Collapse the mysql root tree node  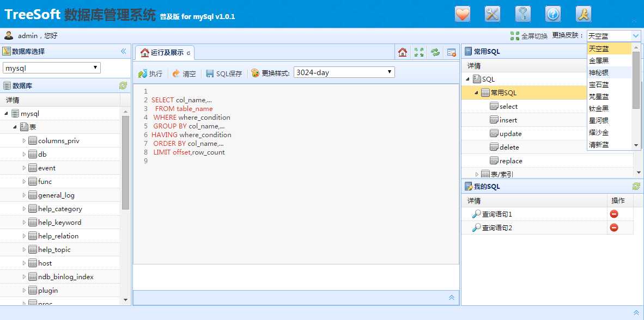[x=7, y=114]
